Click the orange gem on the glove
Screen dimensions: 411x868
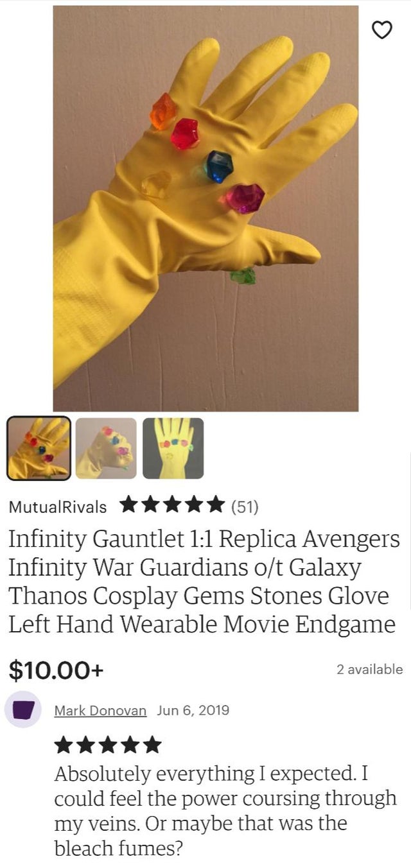pyautogui.click(x=163, y=111)
